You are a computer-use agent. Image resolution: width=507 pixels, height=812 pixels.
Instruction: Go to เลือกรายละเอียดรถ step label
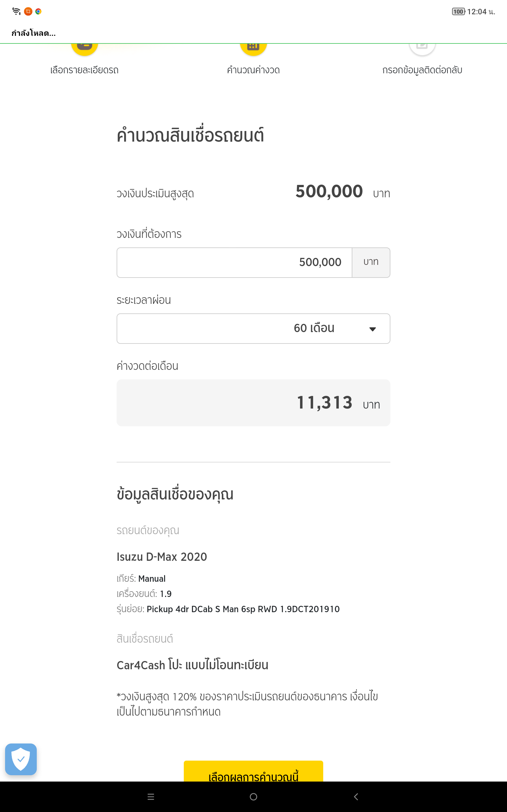84,70
